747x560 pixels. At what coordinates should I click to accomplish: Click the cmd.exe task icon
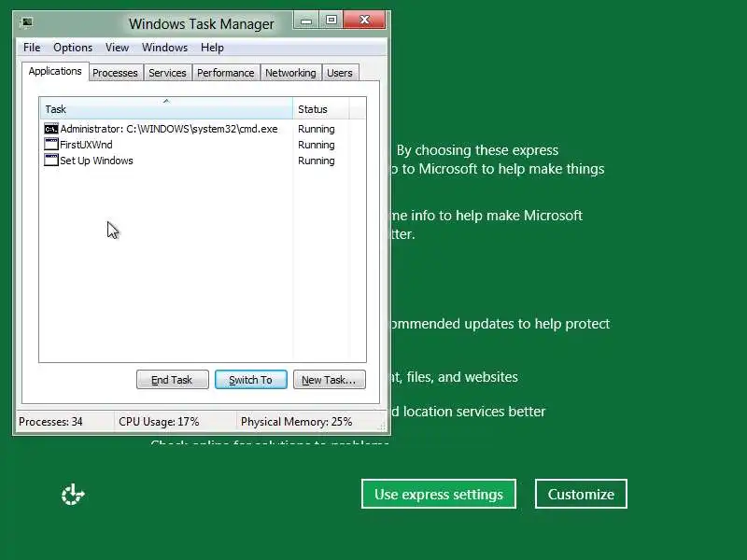(51, 129)
